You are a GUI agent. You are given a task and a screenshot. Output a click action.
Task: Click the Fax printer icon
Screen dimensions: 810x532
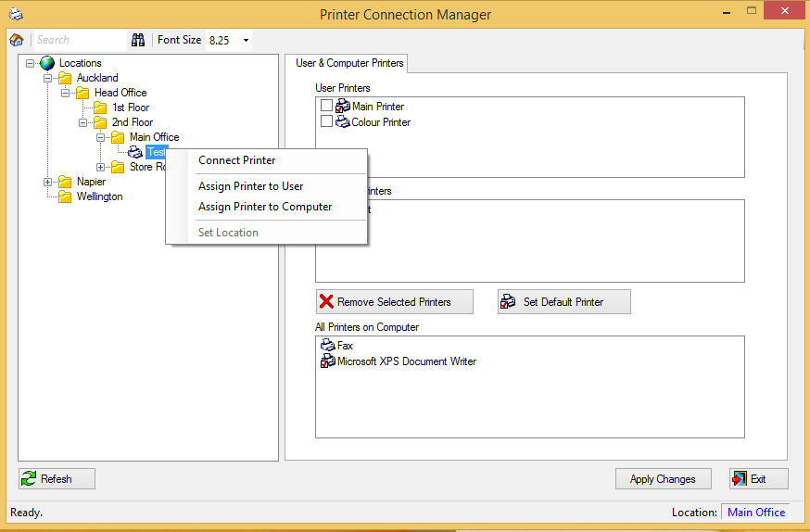point(327,346)
